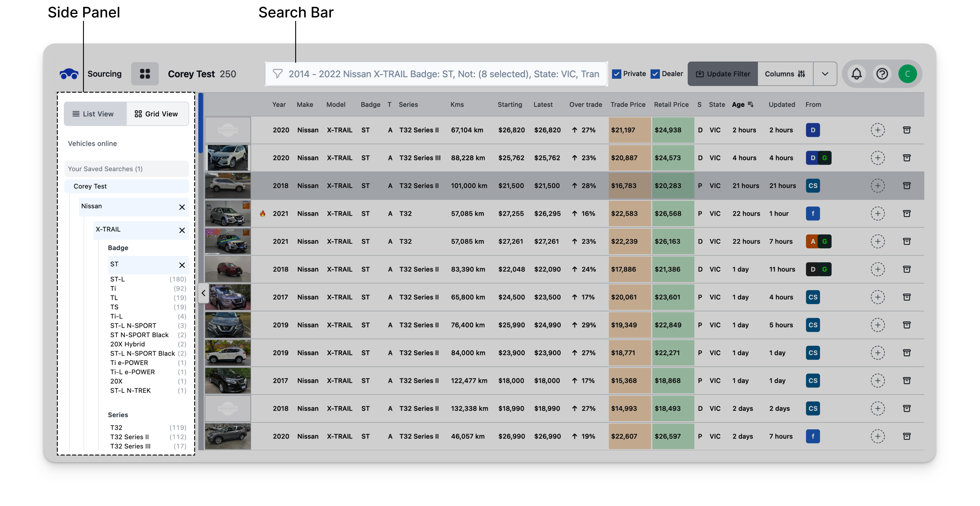Click the add plus icon on first row
Screen dimensions: 980x506
(x=878, y=130)
